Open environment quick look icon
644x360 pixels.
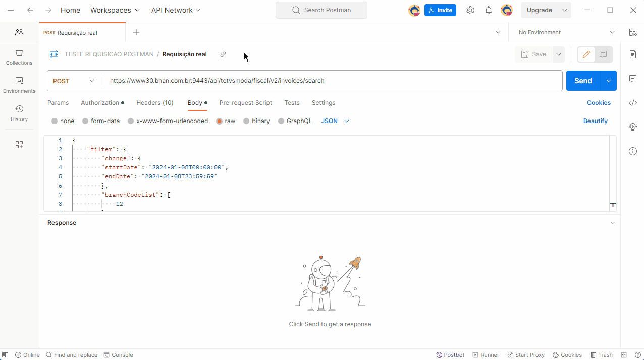tap(633, 32)
